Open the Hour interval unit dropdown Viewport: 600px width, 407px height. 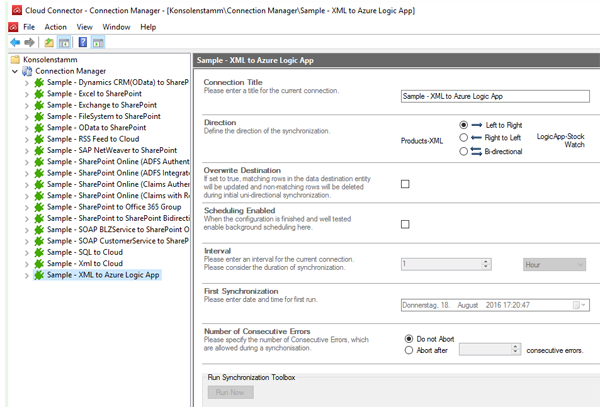click(x=579, y=264)
